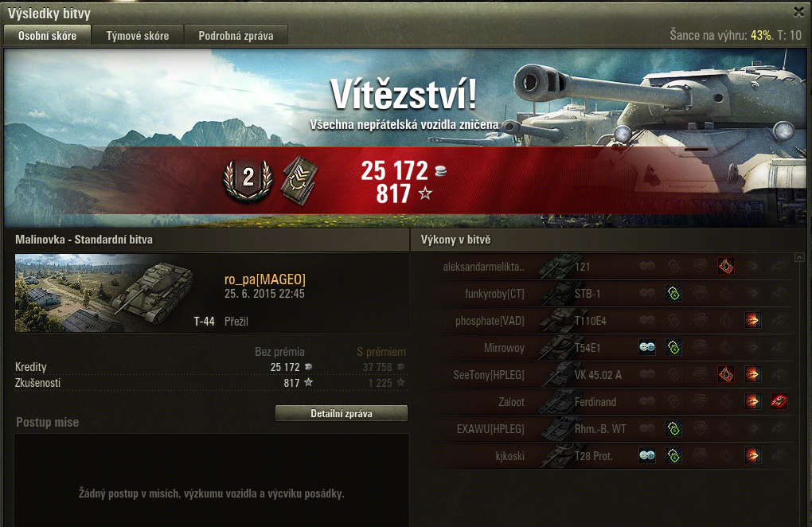Click the Zaloot player row in the list
The height and width of the screenshot is (527, 812).
609,402
